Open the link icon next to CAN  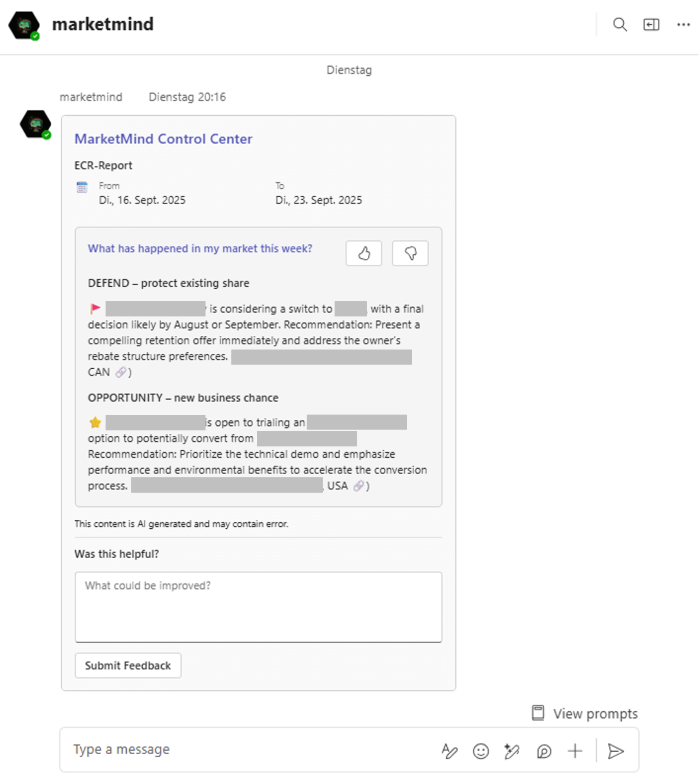pyautogui.click(x=121, y=372)
